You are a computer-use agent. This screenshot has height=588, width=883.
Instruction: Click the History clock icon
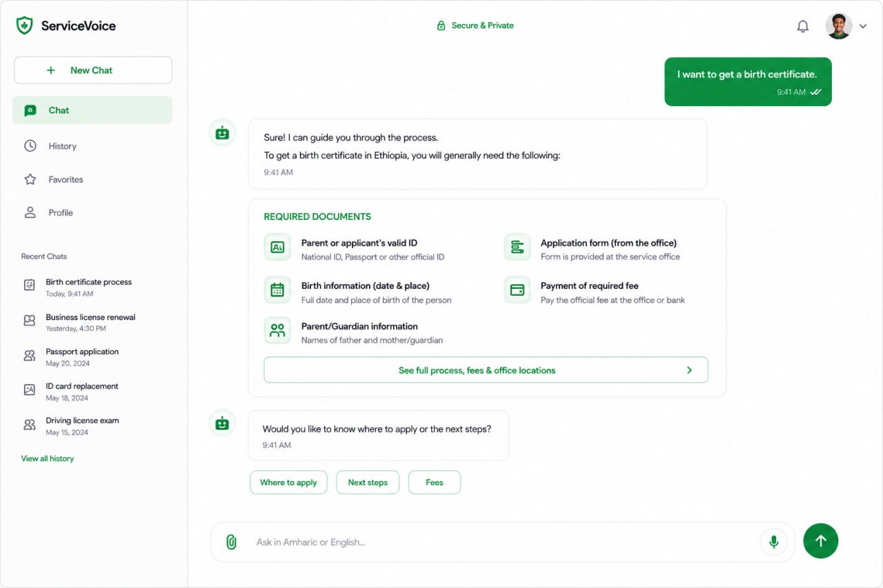[30, 146]
